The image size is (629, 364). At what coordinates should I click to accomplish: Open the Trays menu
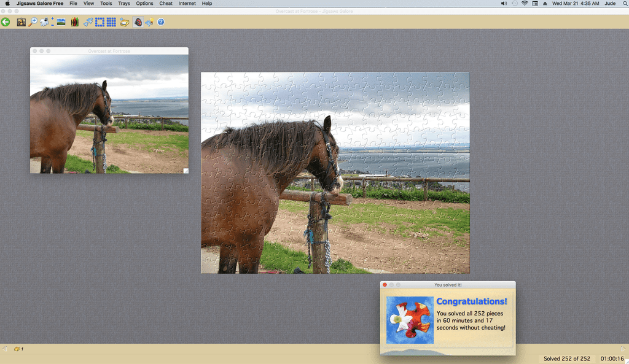coord(124,4)
